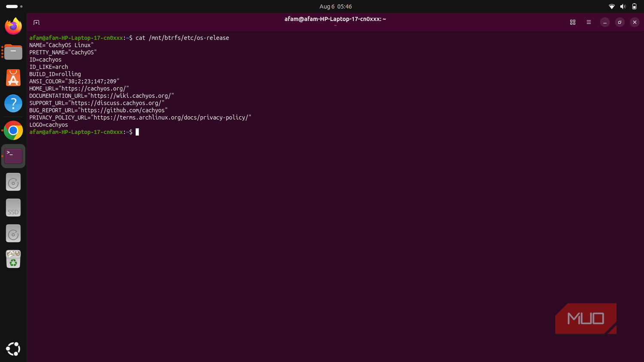Click the terminal window title text

click(335, 19)
